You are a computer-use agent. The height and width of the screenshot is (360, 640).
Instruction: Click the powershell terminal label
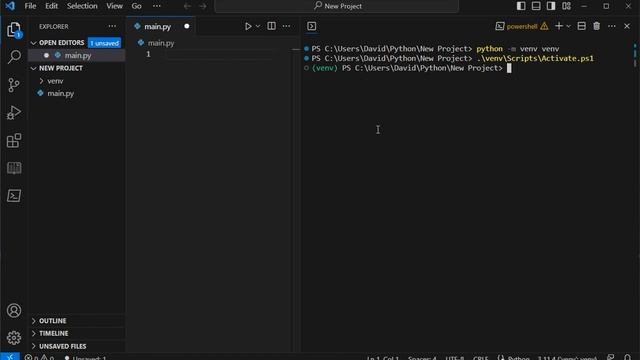pos(522,27)
